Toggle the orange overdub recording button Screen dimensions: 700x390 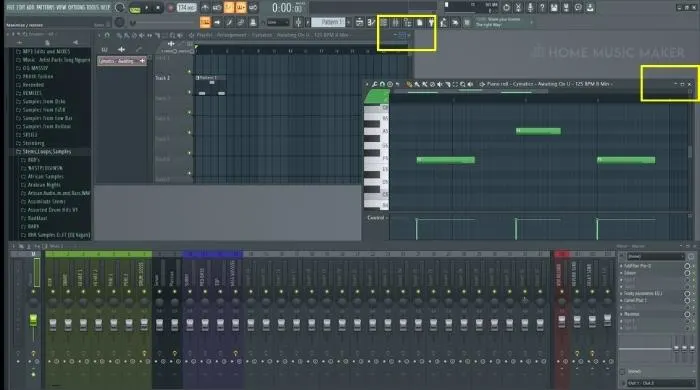241,8
